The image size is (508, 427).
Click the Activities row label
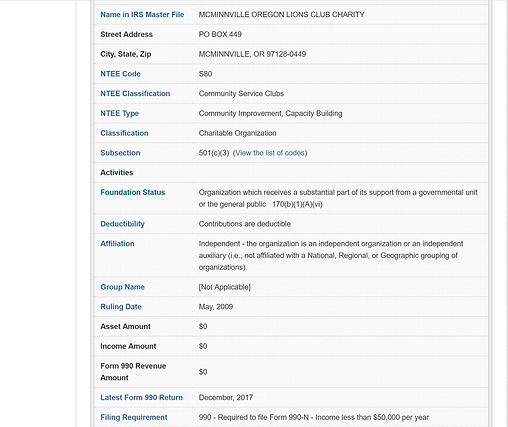(x=117, y=173)
